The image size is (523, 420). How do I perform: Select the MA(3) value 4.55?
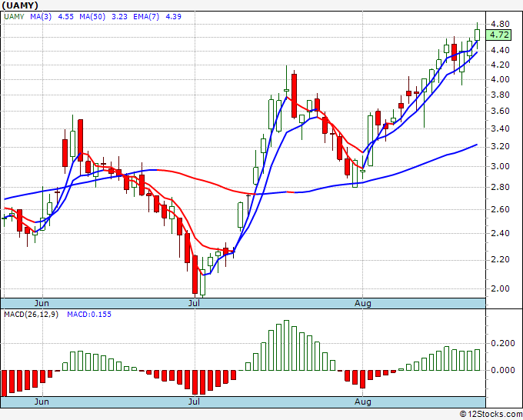point(65,17)
